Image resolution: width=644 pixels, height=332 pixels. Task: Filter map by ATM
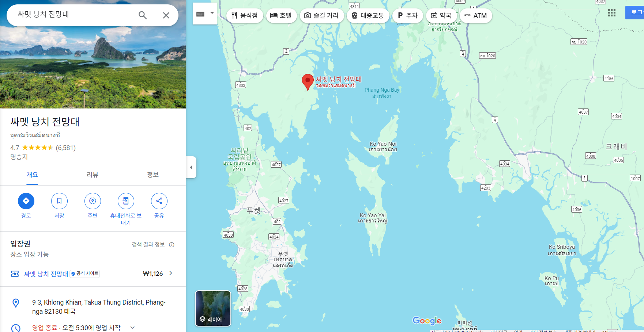click(476, 15)
